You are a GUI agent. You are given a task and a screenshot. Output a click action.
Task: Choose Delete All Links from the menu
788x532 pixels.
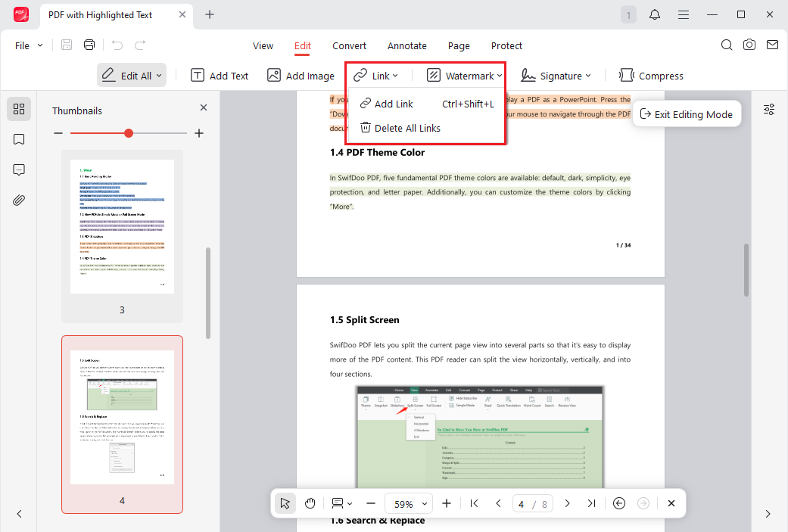pyautogui.click(x=427, y=128)
